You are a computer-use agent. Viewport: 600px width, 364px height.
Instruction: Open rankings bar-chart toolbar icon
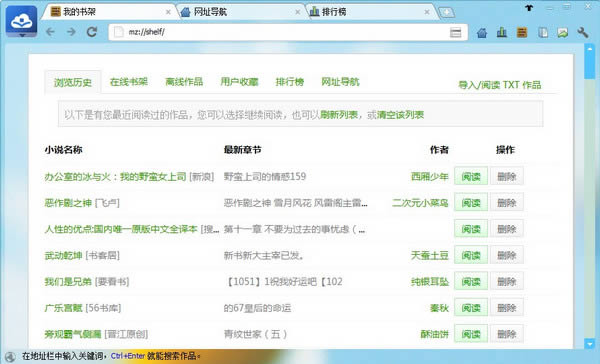click(x=502, y=33)
